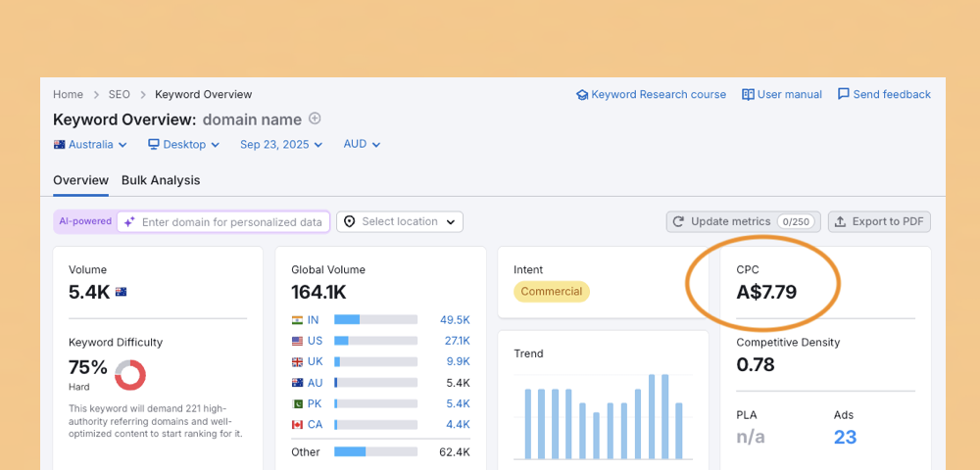
Task: Click the plus icon beside domain name
Action: click(315, 118)
